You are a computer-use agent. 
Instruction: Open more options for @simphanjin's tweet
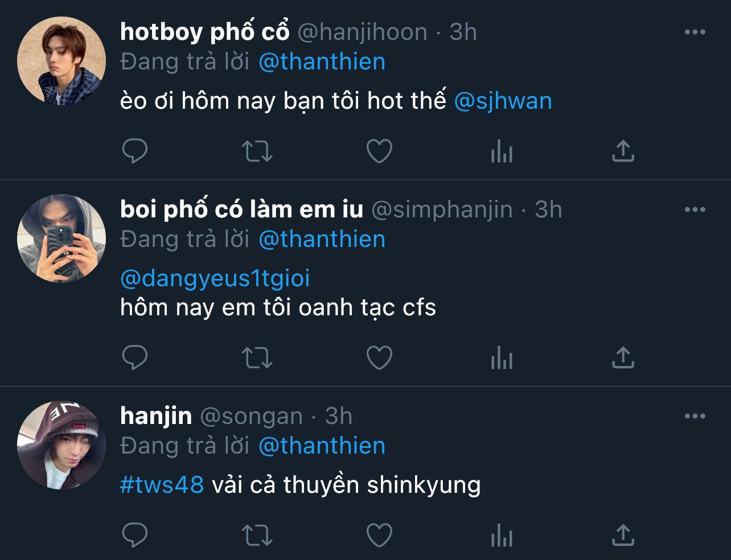pyautogui.click(x=695, y=209)
